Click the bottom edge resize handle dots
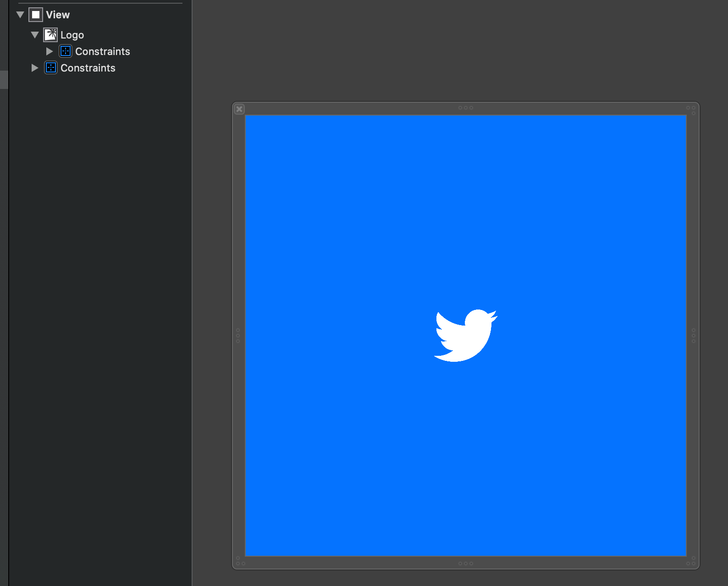 pyautogui.click(x=466, y=564)
